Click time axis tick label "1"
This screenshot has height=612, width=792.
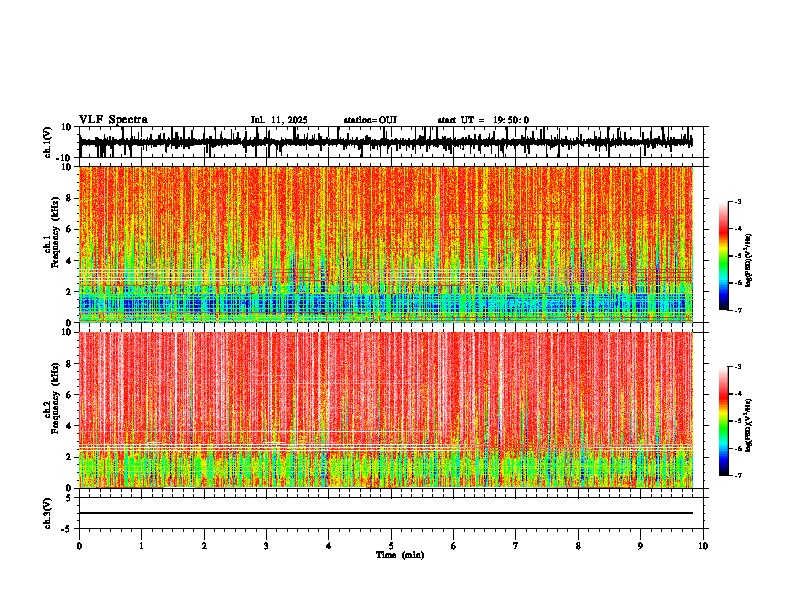pos(141,546)
